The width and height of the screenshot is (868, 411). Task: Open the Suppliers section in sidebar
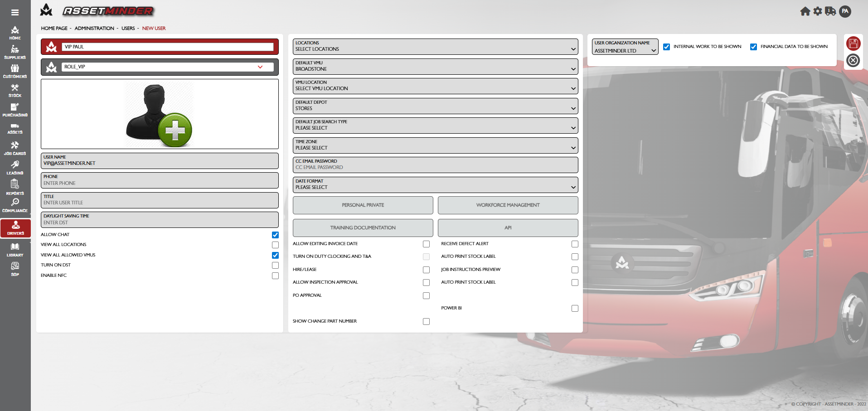tap(15, 52)
